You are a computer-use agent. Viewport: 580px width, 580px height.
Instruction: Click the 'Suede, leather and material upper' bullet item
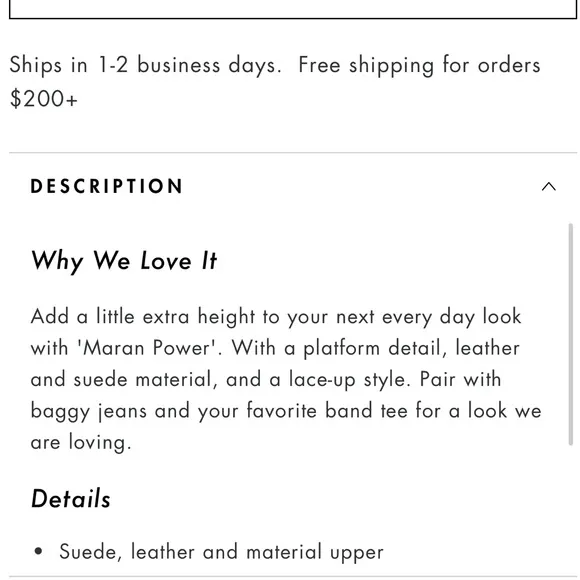[221, 552]
